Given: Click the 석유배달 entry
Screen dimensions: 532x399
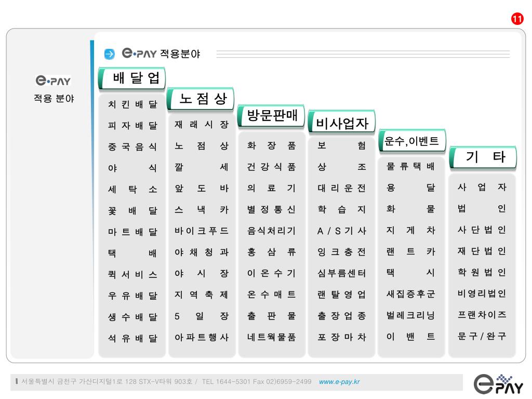Looking at the screenshot, I should 132,338.
